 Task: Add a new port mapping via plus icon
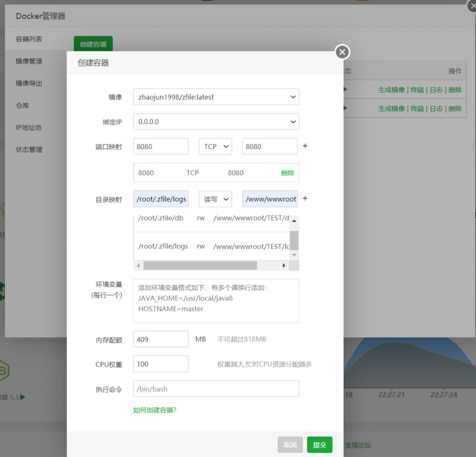(305, 146)
